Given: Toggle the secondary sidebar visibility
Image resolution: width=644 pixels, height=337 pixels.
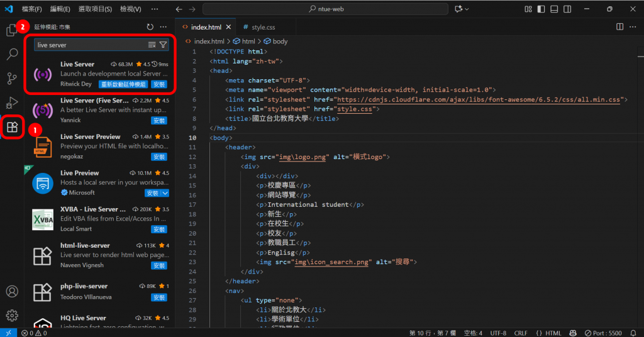Looking at the screenshot, I should (x=567, y=9).
